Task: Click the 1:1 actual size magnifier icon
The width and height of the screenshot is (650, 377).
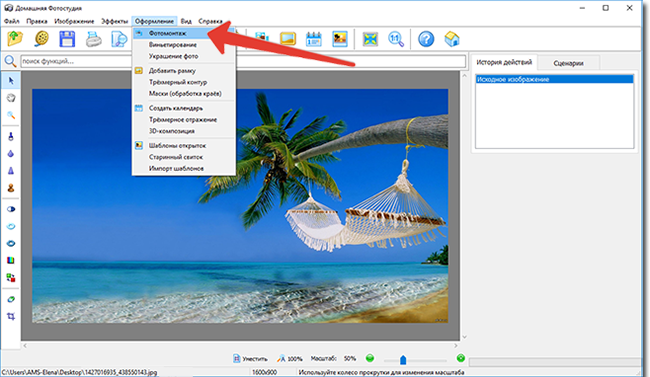Action: tap(396, 39)
